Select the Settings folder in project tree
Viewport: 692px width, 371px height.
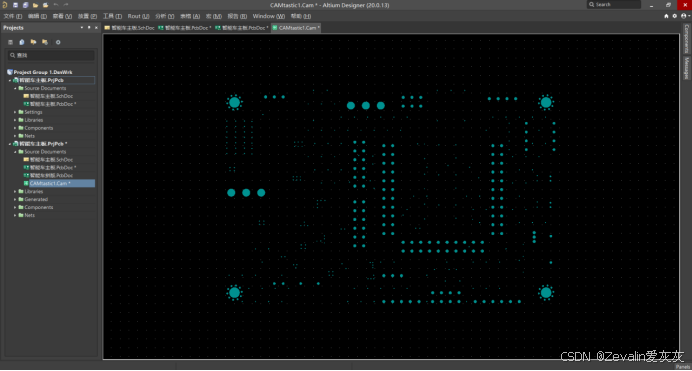[x=33, y=112]
